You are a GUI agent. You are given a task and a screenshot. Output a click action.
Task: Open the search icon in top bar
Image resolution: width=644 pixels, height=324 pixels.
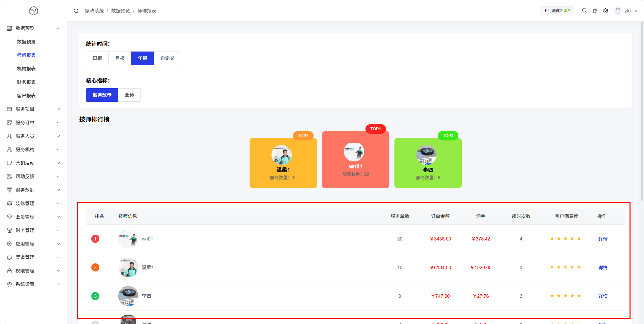[584, 11]
